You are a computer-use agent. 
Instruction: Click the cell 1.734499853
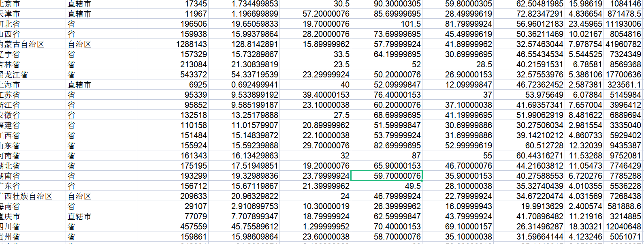[x=244, y=4]
